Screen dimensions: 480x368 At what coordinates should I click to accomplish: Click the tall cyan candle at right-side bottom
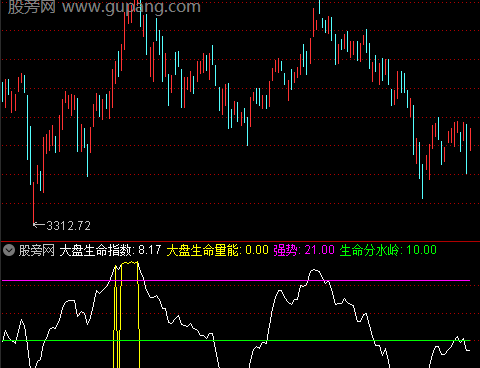click(422, 181)
